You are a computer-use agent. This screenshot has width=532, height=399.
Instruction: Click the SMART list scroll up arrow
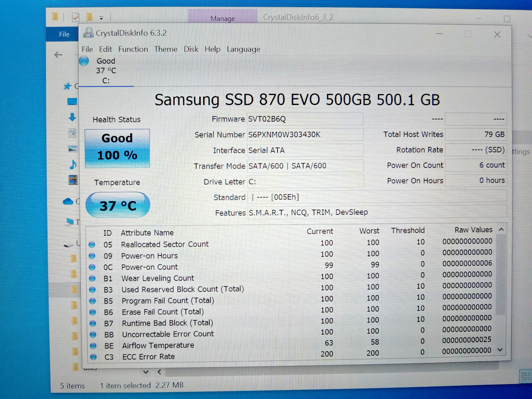pyautogui.click(x=501, y=229)
